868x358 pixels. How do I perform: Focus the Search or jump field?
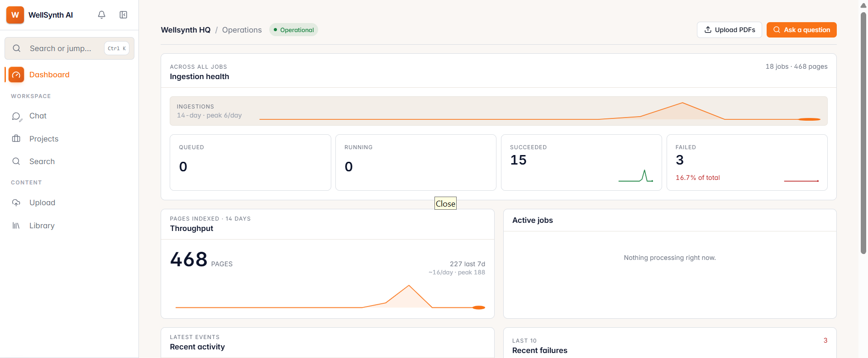[69, 48]
